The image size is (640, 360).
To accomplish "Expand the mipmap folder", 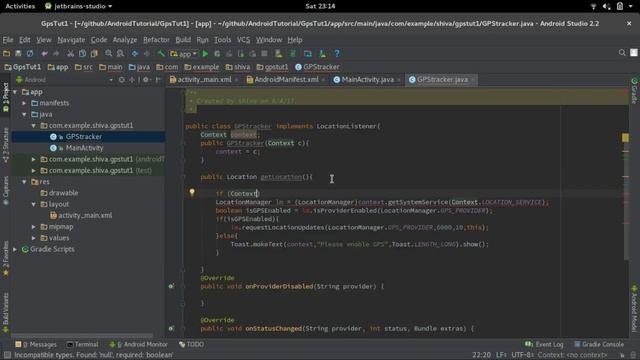I will (34, 227).
